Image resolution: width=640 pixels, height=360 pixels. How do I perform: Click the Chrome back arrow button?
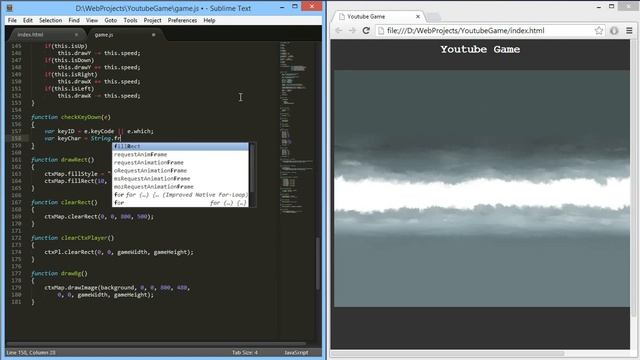click(x=338, y=31)
